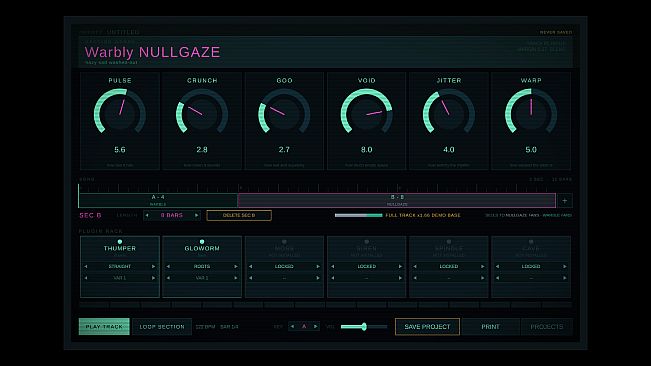Click the JITTER value 4.0

(448, 150)
